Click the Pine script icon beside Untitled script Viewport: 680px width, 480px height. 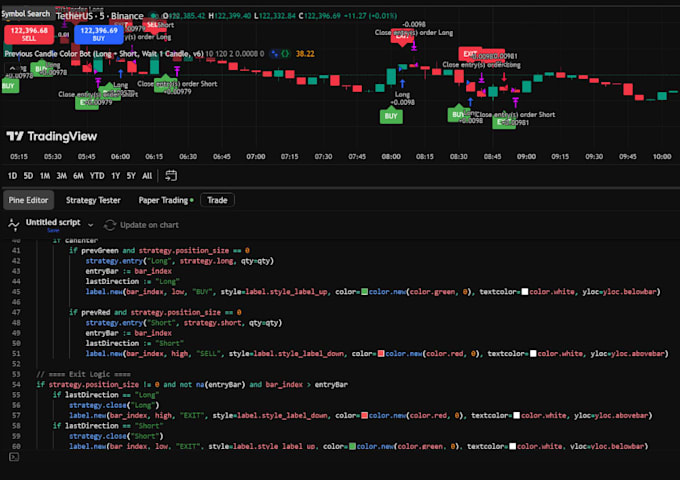pos(14,224)
